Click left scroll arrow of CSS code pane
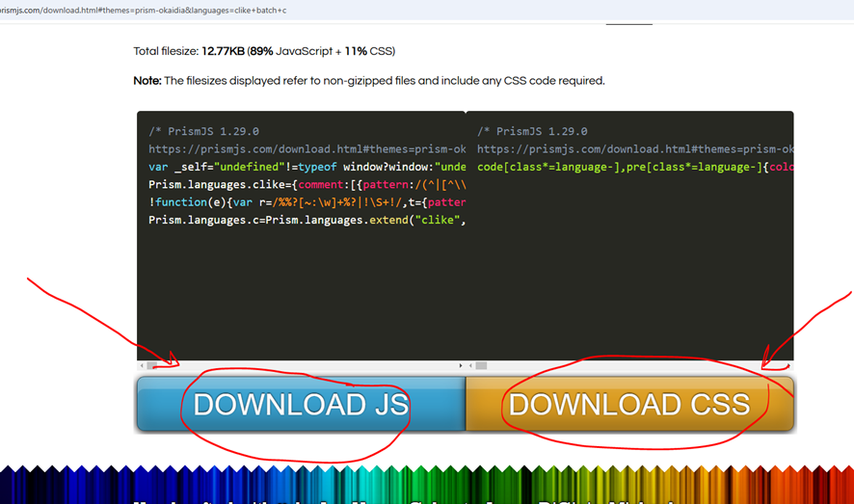 click(x=470, y=366)
